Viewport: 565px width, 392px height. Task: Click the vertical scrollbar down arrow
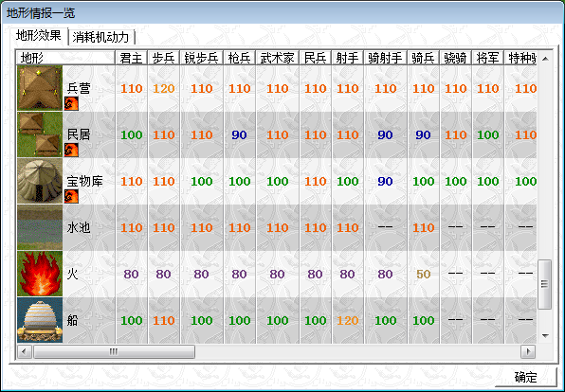coord(545,336)
